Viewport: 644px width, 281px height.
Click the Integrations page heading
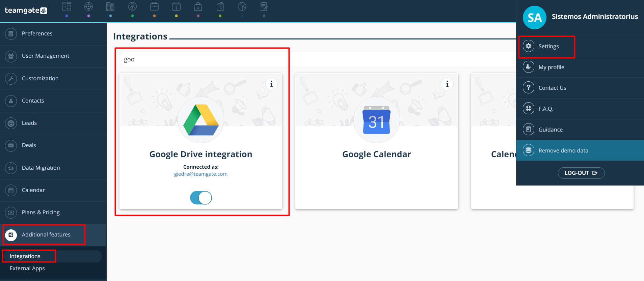[x=140, y=36]
